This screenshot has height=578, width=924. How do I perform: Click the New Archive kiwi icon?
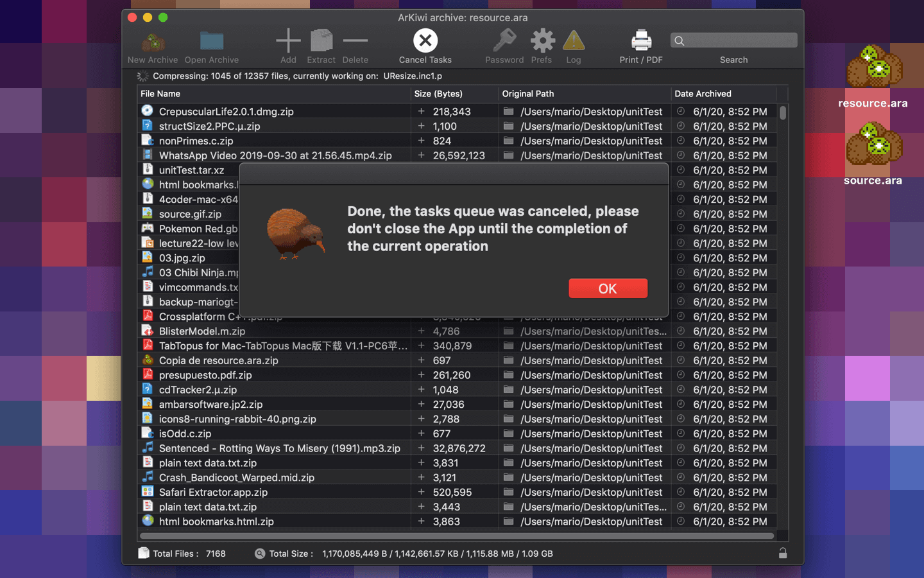[x=153, y=42]
